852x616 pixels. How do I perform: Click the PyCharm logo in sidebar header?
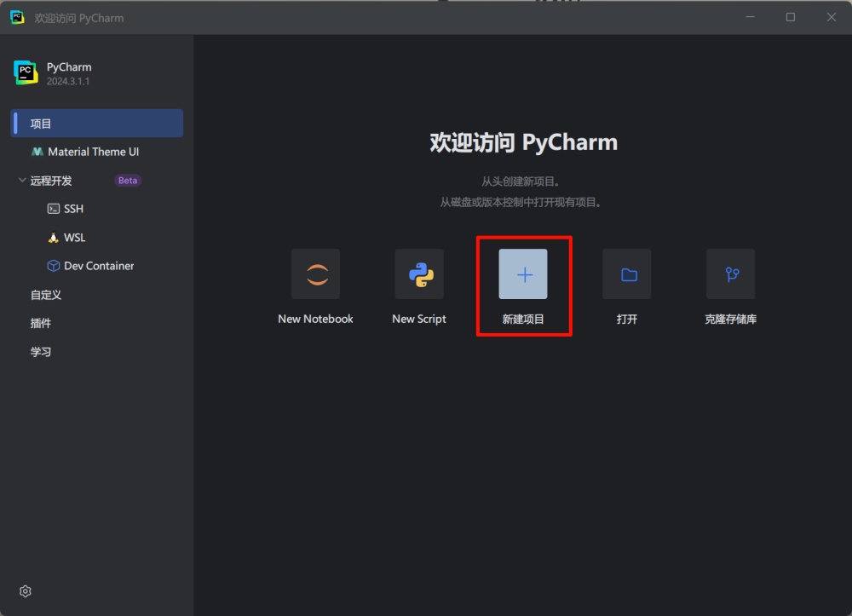point(26,73)
